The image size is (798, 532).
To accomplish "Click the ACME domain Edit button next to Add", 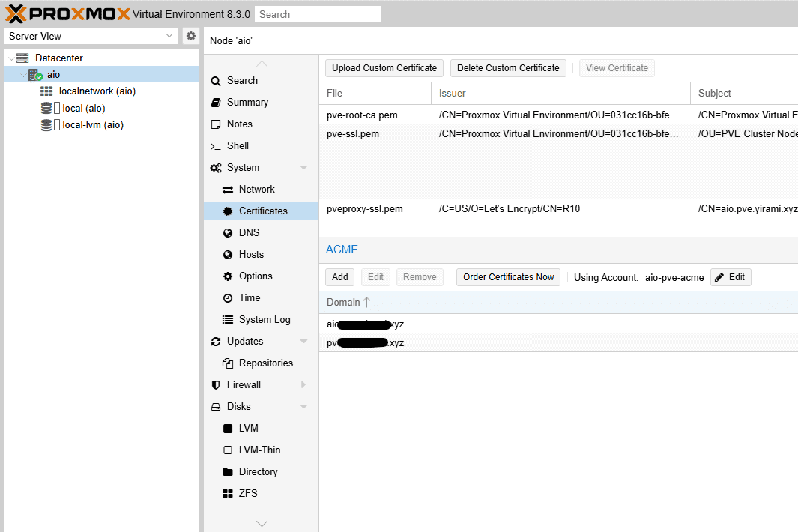I will click(375, 277).
